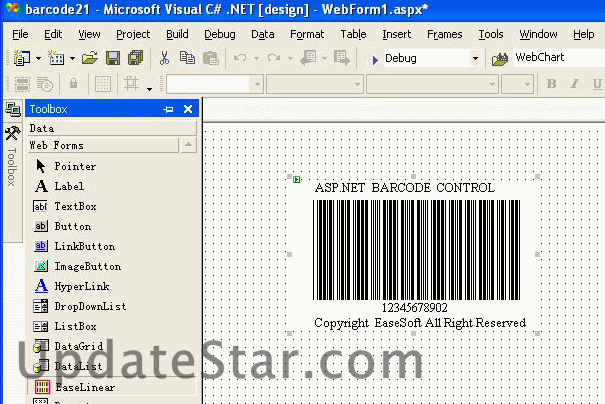Viewport: 605px width, 404px height.
Task: Toggle Italic formatting button
Action: (x=575, y=83)
